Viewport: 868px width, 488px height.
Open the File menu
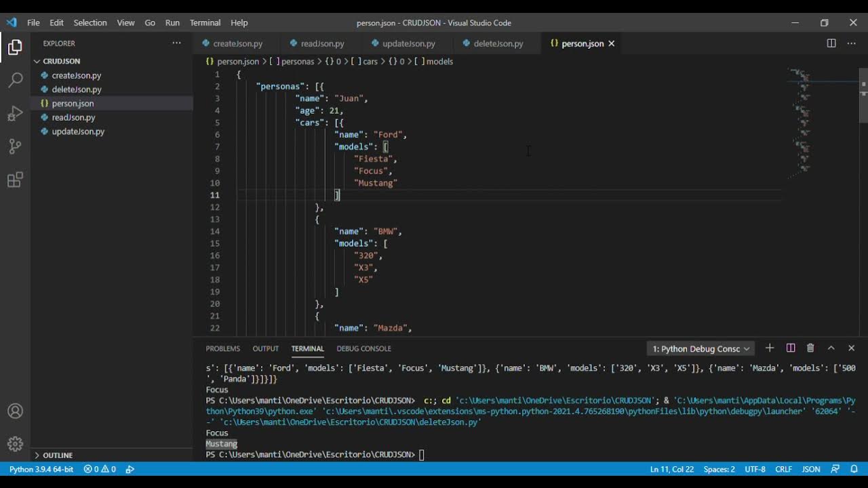[33, 22]
